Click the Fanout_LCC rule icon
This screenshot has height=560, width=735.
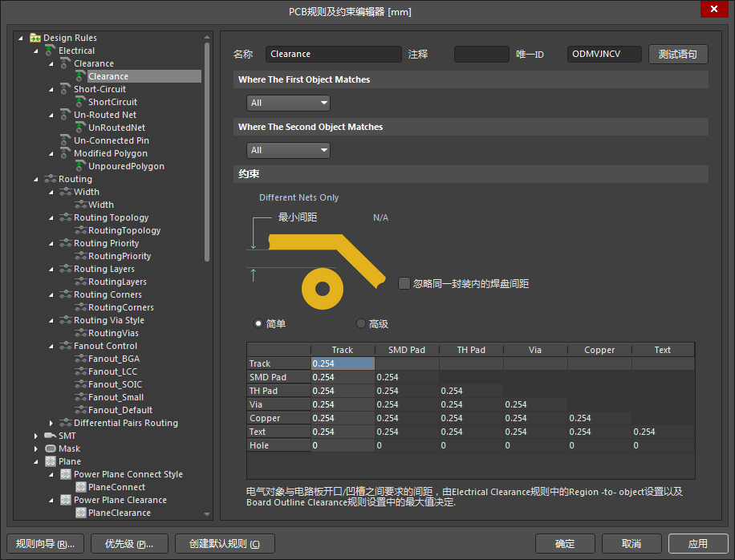point(80,371)
